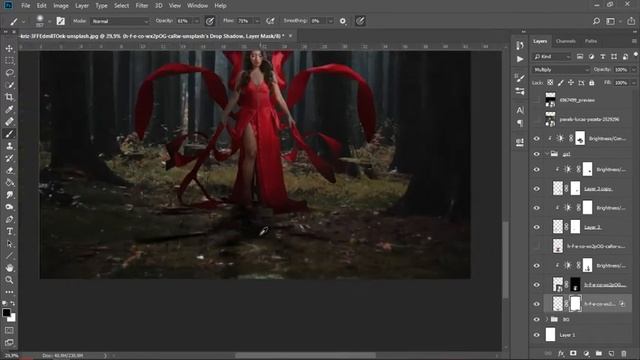Image resolution: width=640 pixels, height=360 pixels.
Task: Select the Lasso tool
Action: coord(9,73)
